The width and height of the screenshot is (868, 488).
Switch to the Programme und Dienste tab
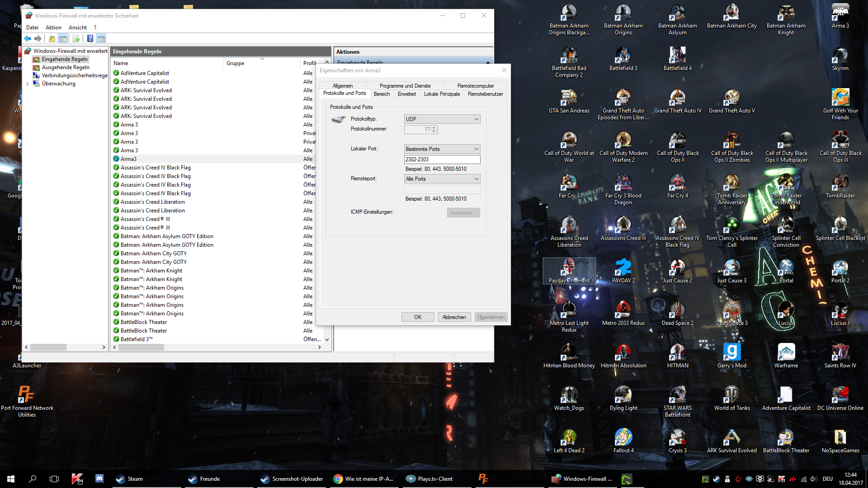pos(405,86)
